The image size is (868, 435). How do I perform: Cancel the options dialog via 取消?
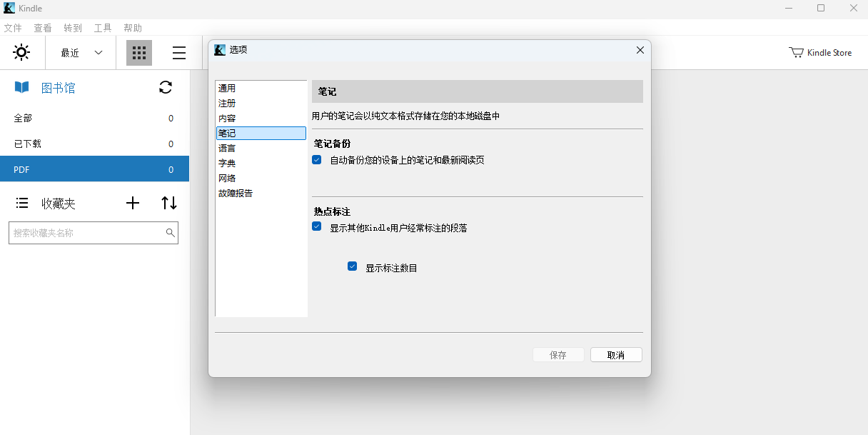point(615,354)
